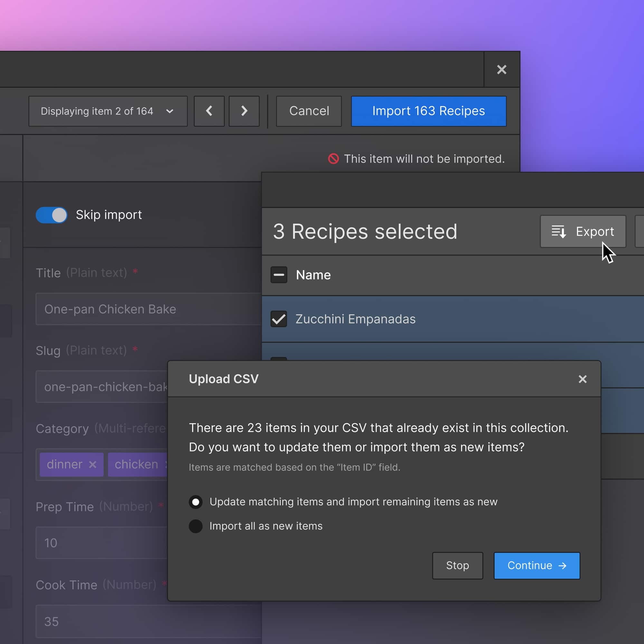Navigate to the next item with right chevron

point(244,111)
